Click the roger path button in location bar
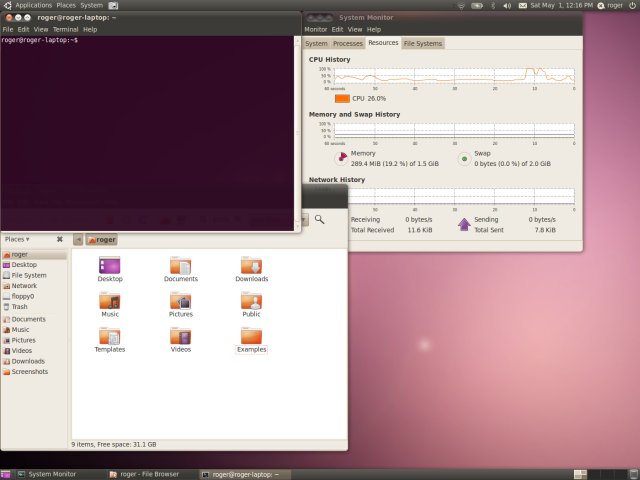The image size is (640, 480). 101,239
